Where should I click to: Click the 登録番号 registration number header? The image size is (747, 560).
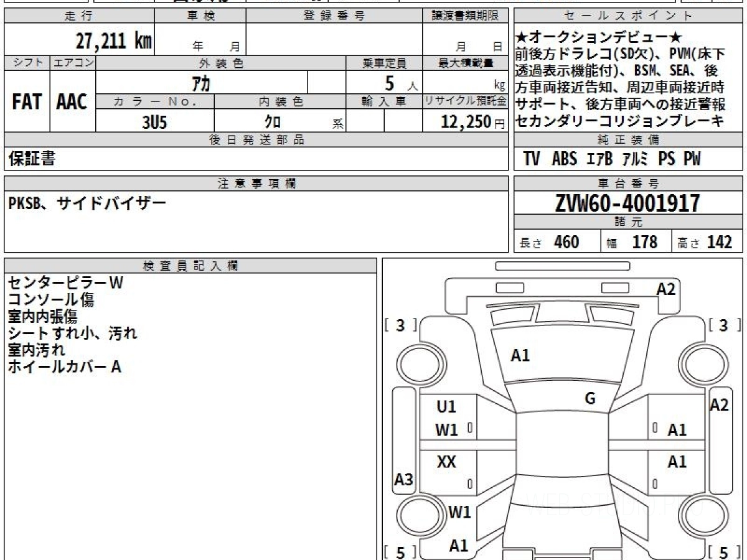click(334, 16)
